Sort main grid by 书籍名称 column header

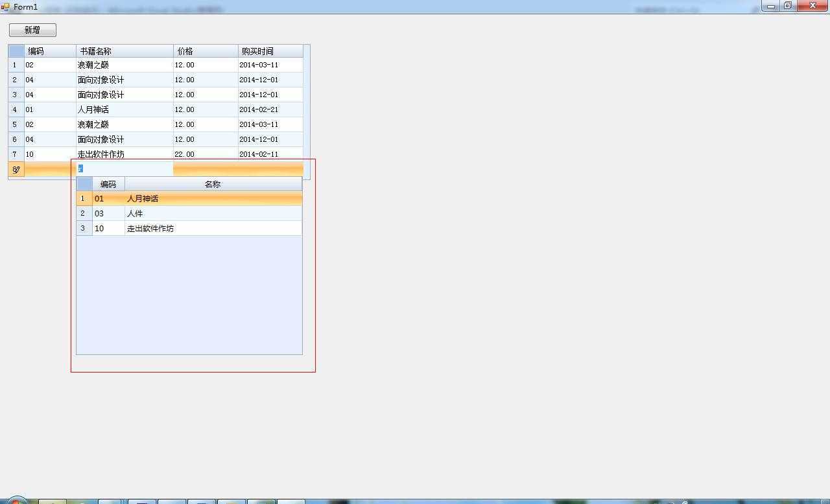(124, 51)
